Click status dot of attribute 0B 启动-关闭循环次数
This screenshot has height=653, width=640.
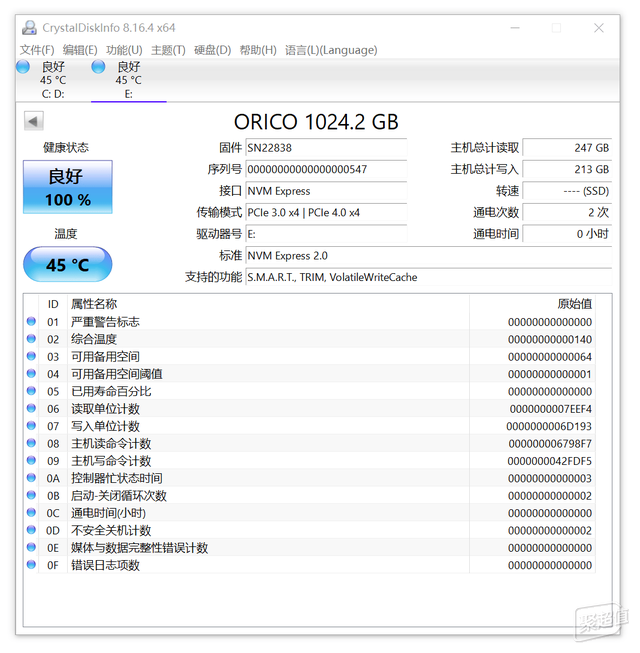click(31, 495)
